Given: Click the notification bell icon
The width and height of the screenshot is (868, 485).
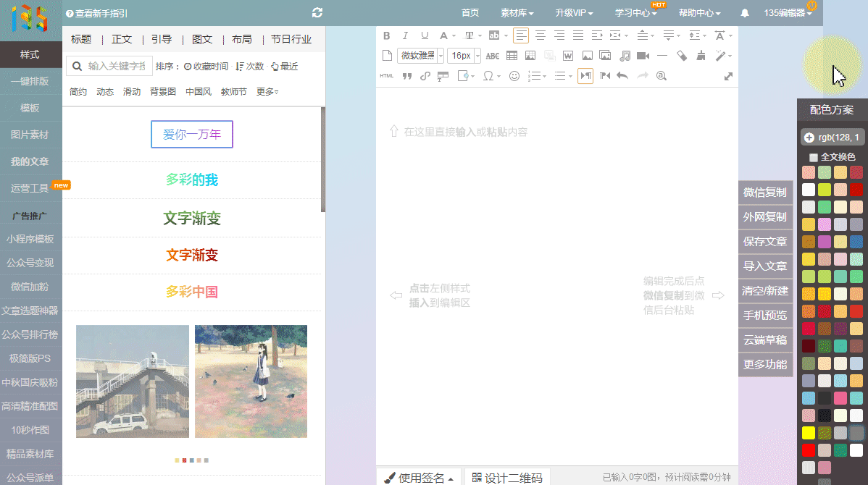Looking at the screenshot, I should point(745,13).
